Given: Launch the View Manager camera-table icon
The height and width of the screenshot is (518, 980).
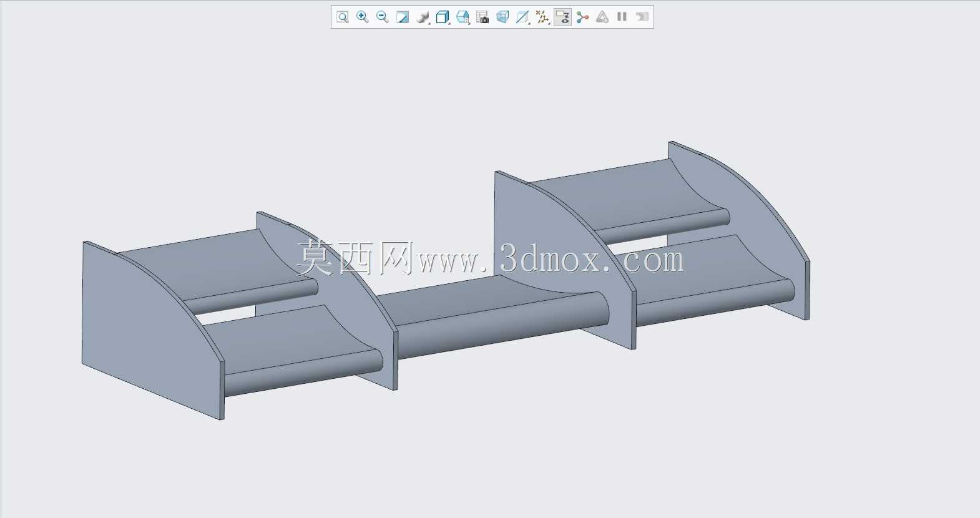Looking at the screenshot, I should coord(483,17).
